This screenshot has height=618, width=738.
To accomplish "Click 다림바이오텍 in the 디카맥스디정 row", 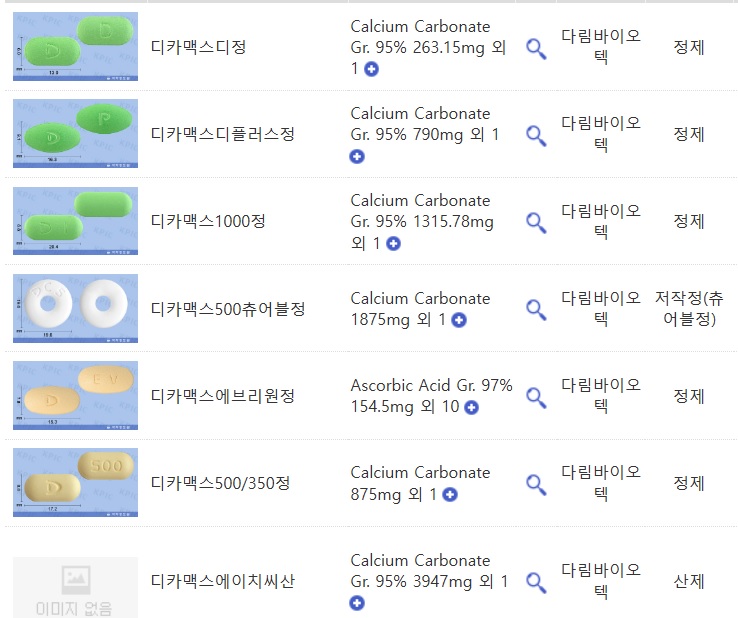I will point(601,46).
